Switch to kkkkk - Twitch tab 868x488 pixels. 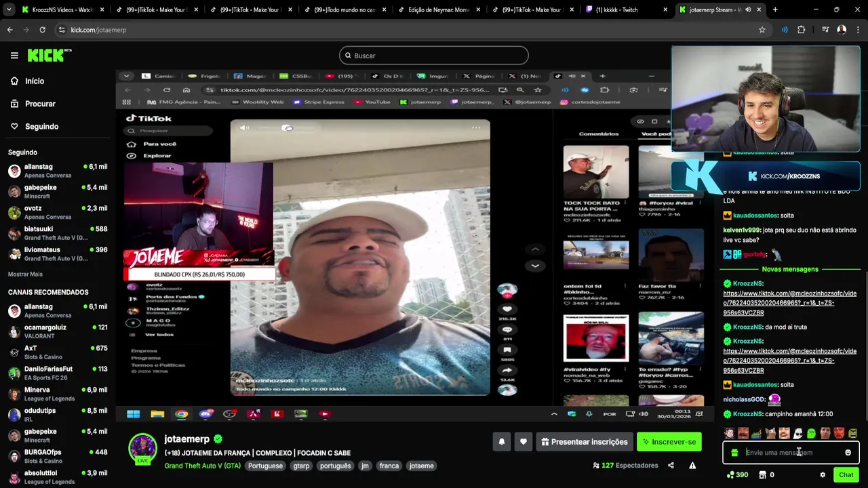pyautogui.click(x=626, y=9)
